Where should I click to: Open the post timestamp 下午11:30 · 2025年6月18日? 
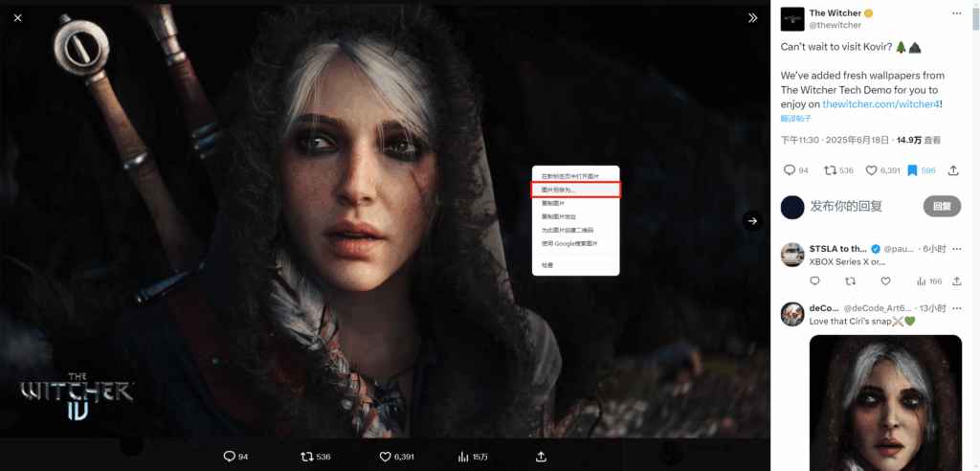point(835,140)
